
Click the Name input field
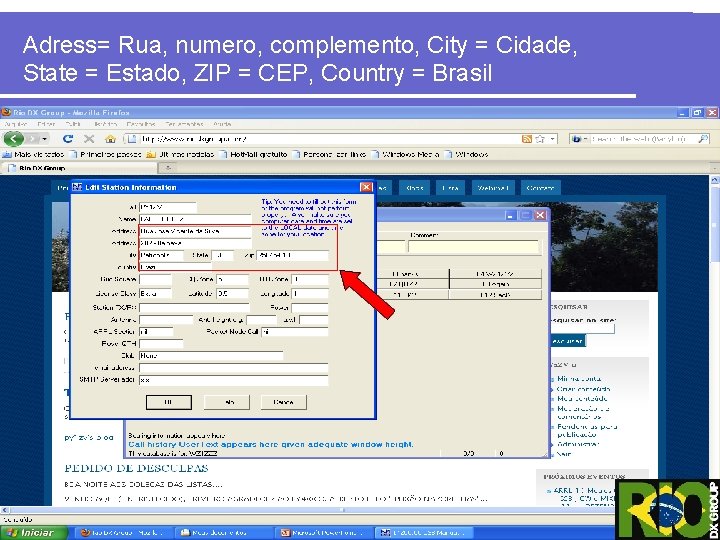point(195,219)
